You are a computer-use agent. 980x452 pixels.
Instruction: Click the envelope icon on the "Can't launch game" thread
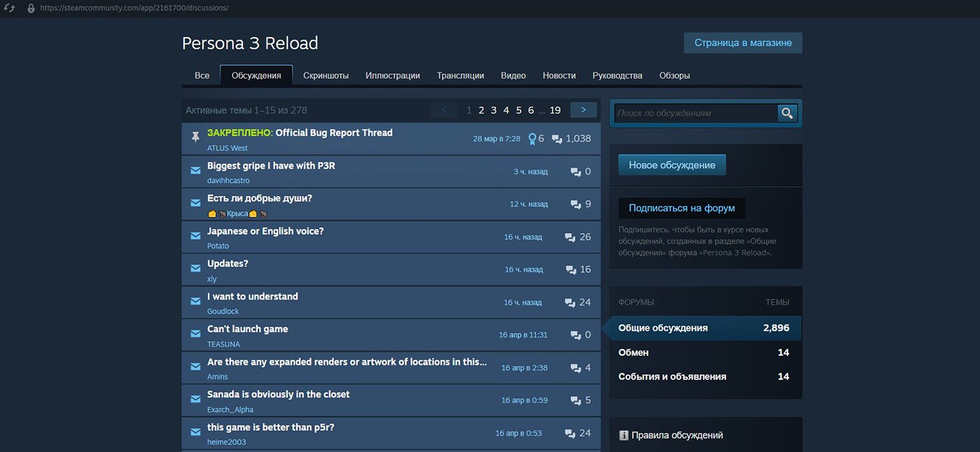[x=195, y=334]
